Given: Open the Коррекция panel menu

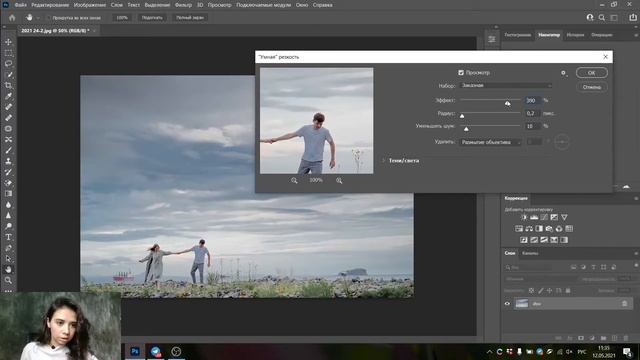Looking at the screenshot, I should tap(636, 198).
